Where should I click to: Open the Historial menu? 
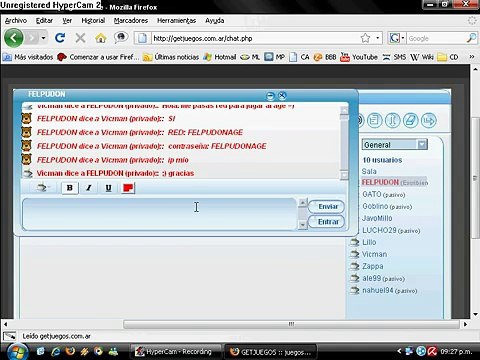pyautogui.click(x=93, y=21)
